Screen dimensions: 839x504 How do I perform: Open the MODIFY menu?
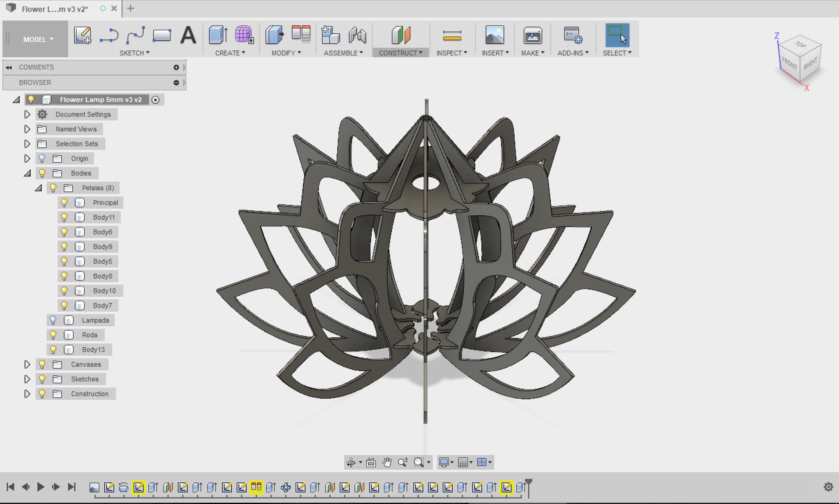(x=286, y=53)
